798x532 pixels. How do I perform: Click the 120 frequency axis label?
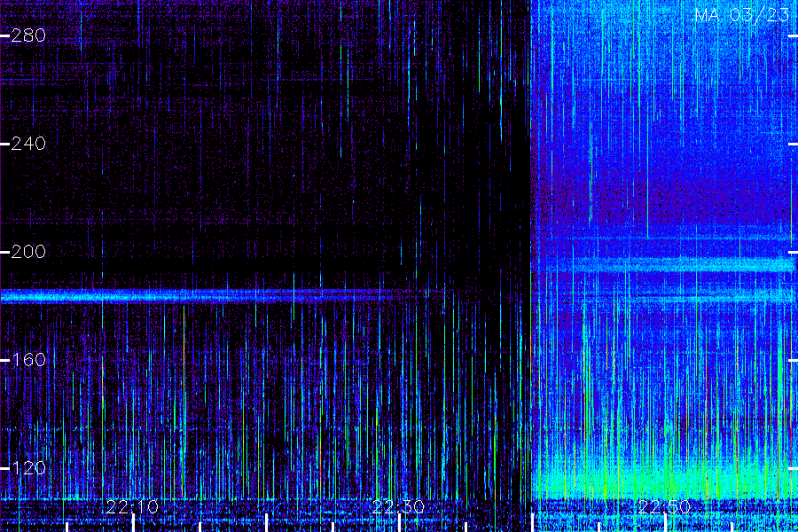point(28,468)
